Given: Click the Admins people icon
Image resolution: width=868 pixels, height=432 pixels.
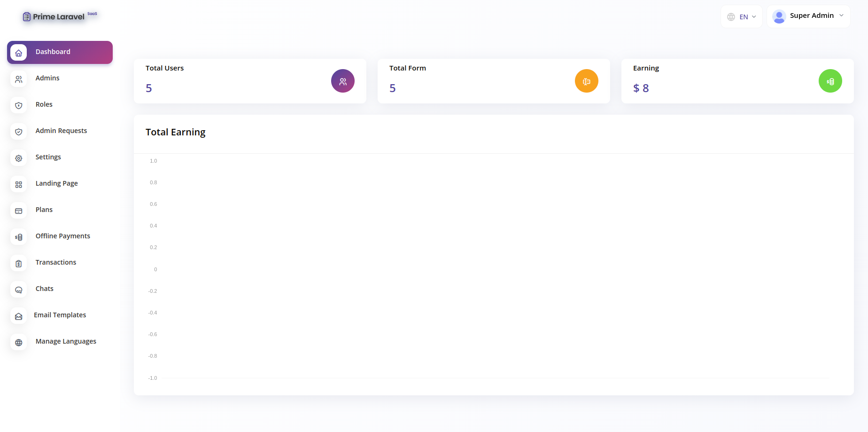Looking at the screenshot, I should tap(18, 79).
